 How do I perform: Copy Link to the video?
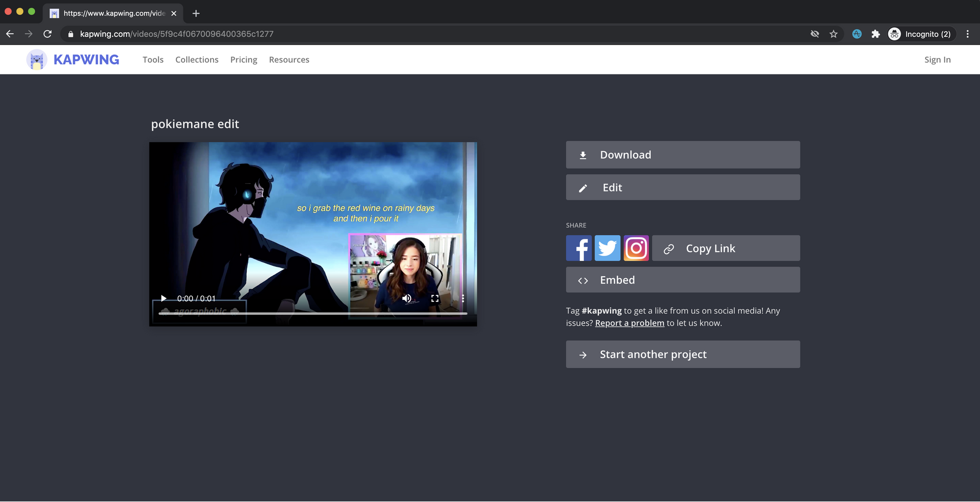(x=726, y=248)
